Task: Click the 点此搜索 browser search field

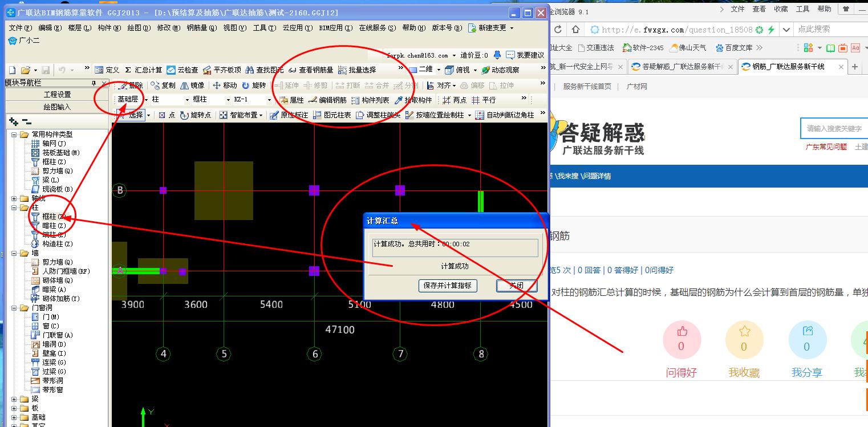Action: 830,29
